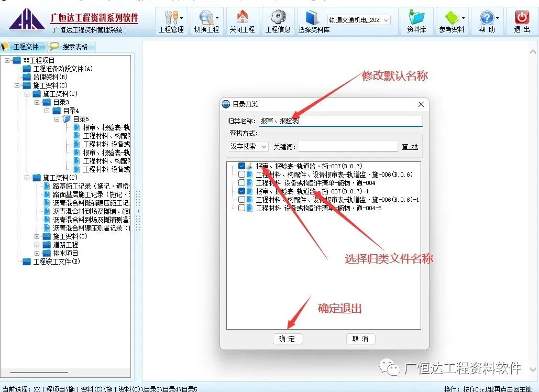Image resolution: width=539 pixels, height=392 pixels.
Task: Open the 工程管理 dropdown arrow
Action: coord(181,18)
